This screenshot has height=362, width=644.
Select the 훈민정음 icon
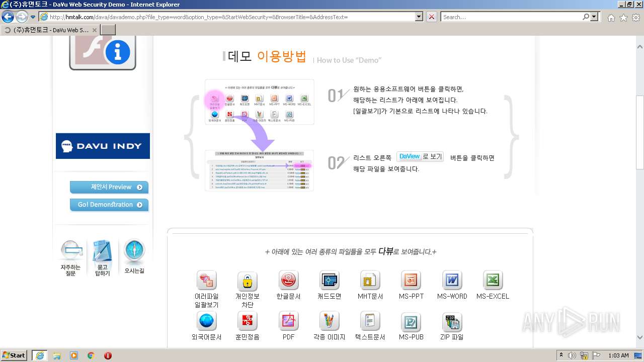(247, 321)
